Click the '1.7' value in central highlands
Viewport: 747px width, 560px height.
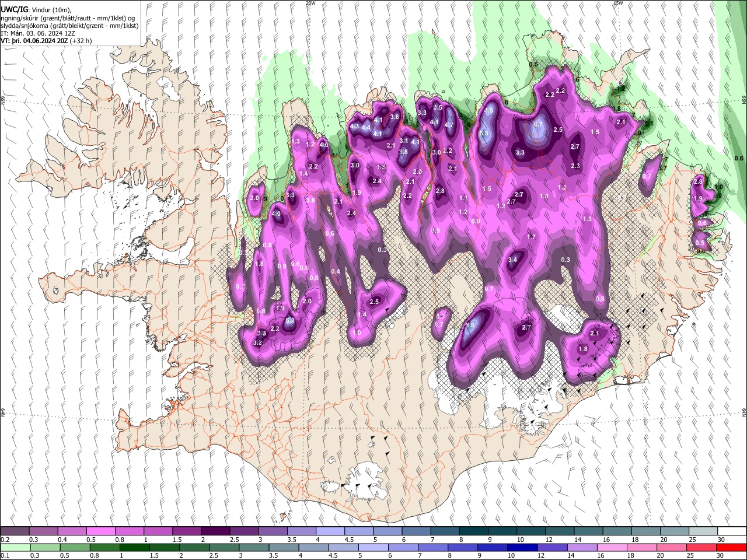point(531,237)
